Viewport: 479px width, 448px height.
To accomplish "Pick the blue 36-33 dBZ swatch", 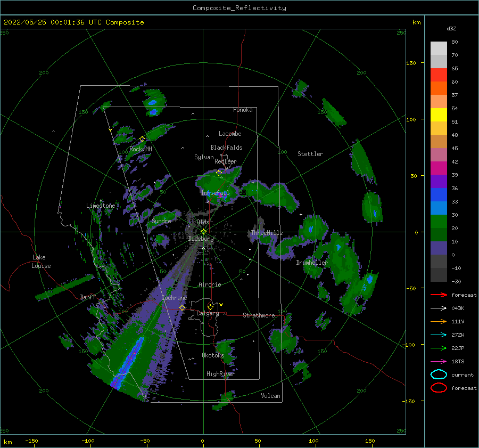I will point(439,194).
